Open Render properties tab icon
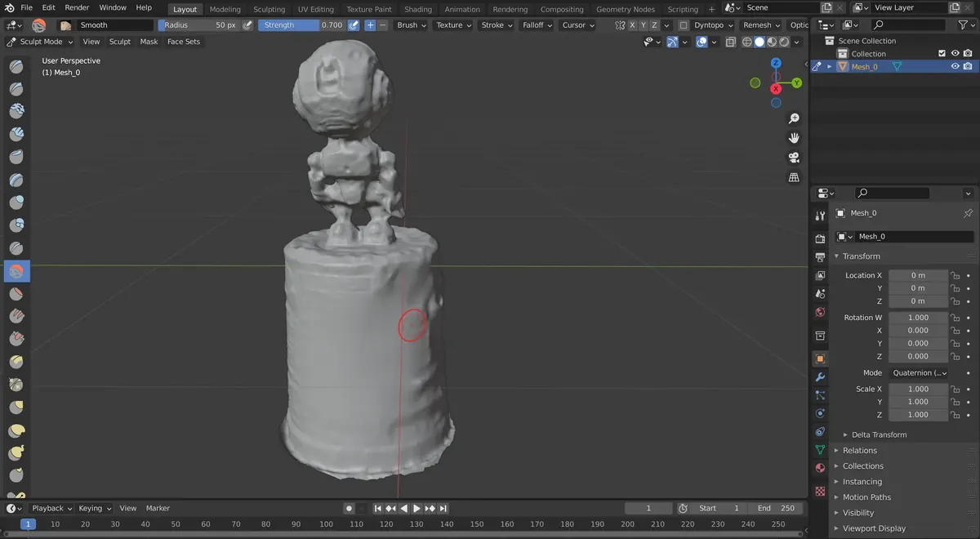The height and width of the screenshot is (539, 980). click(x=820, y=238)
